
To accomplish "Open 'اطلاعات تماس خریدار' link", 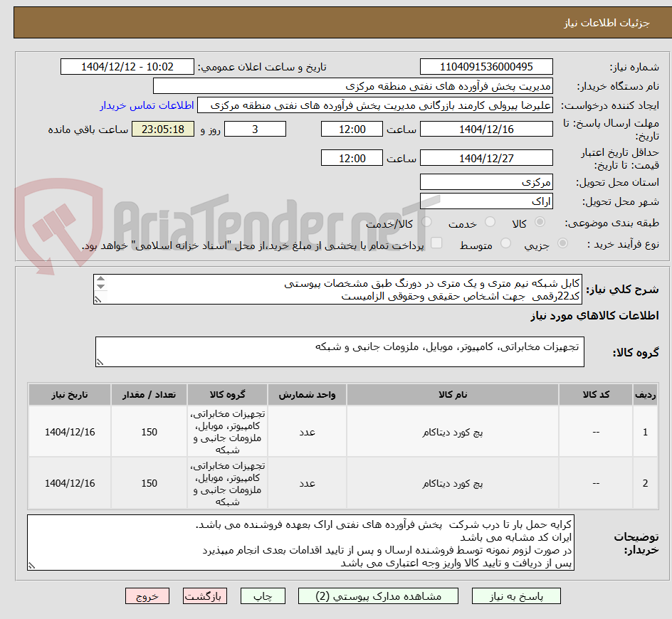I will tap(147, 105).
